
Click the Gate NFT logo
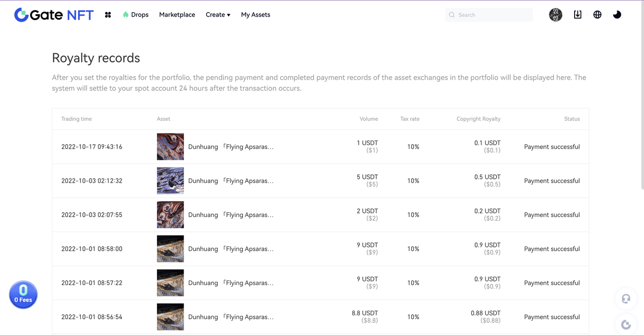coord(54,15)
